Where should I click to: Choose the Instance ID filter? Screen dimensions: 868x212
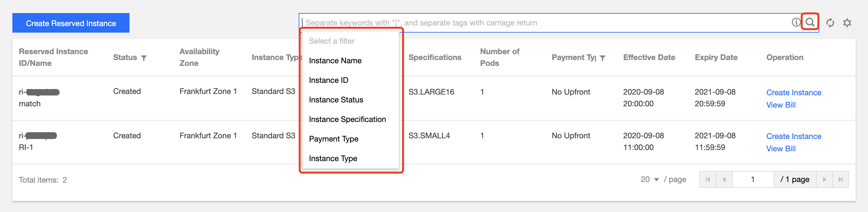[x=329, y=80]
